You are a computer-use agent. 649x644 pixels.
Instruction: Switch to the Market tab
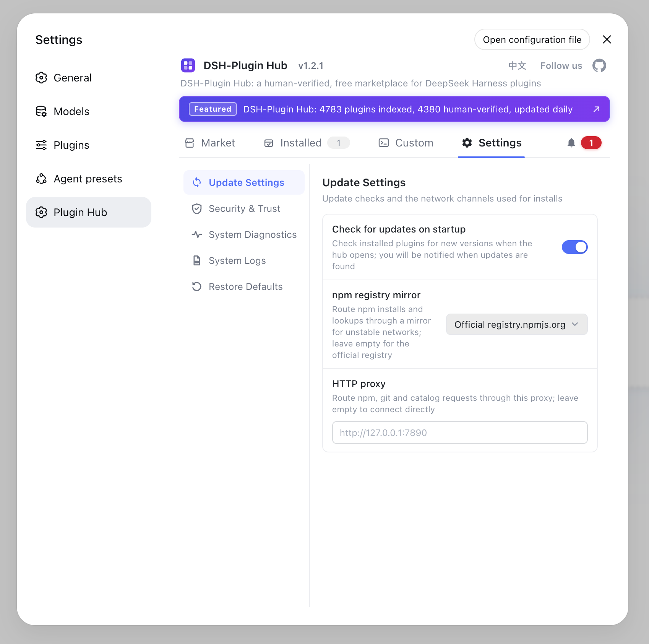210,143
